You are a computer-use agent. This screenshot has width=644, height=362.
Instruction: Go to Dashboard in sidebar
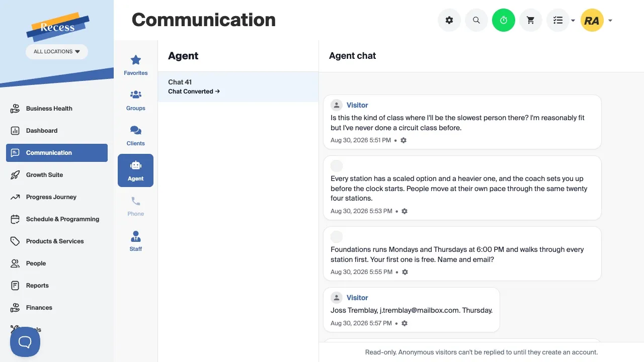click(57, 131)
